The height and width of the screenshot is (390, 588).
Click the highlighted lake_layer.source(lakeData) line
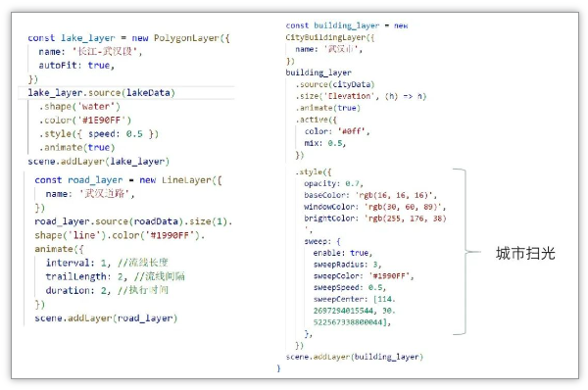click(101, 93)
